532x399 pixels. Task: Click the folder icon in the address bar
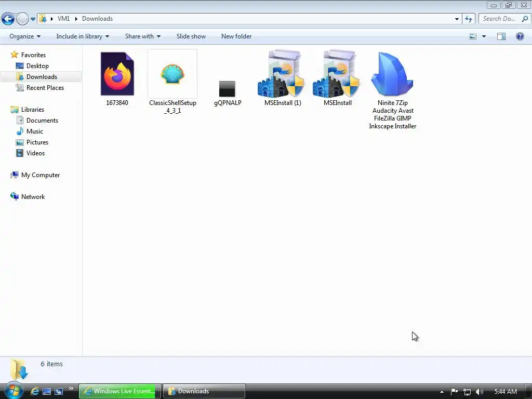point(43,19)
